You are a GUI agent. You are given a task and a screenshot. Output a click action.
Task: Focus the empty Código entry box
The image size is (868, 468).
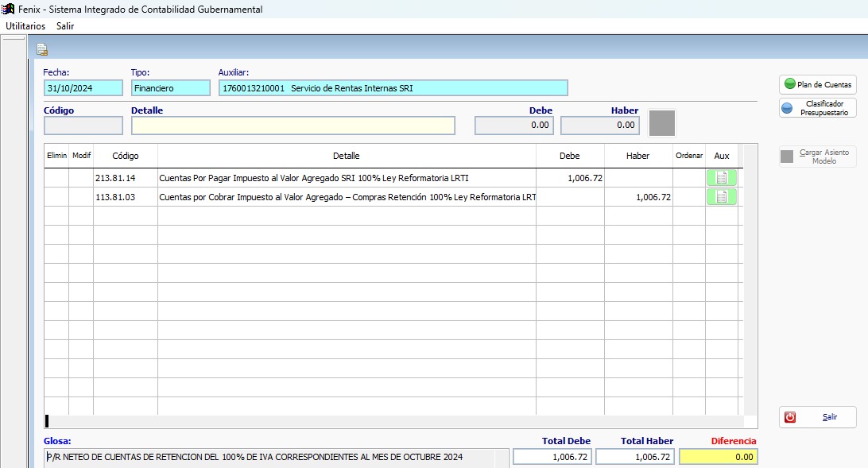(x=83, y=126)
